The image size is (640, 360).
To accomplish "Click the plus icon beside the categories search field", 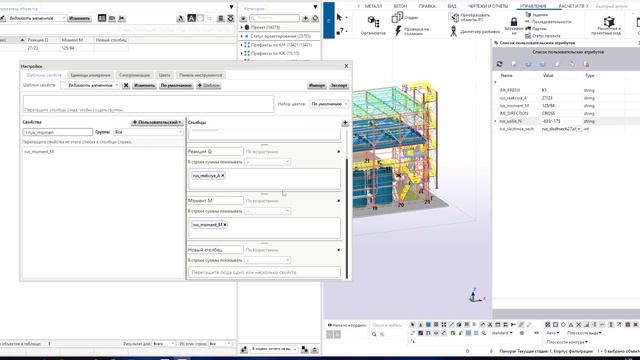I will coord(305,18).
